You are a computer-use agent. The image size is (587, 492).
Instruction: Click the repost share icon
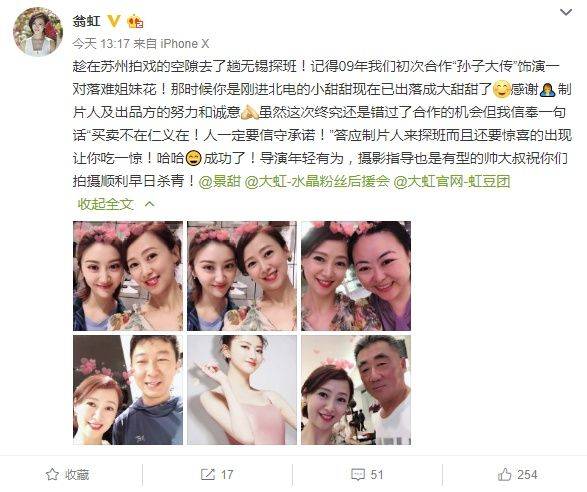pyautogui.click(x=208, y=474)
